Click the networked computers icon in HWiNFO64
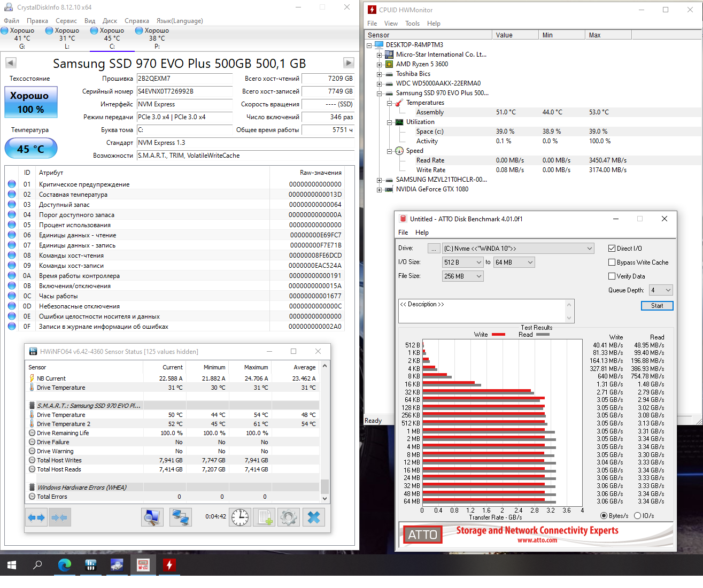 (181, 517)
